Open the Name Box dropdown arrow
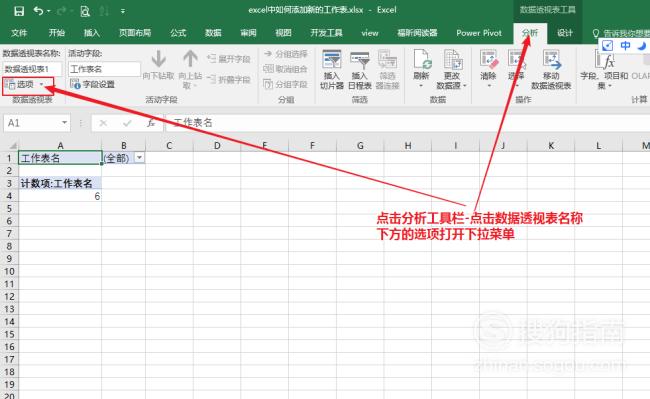This screenshot has width=650, height=399. click(x=64, y=123)
